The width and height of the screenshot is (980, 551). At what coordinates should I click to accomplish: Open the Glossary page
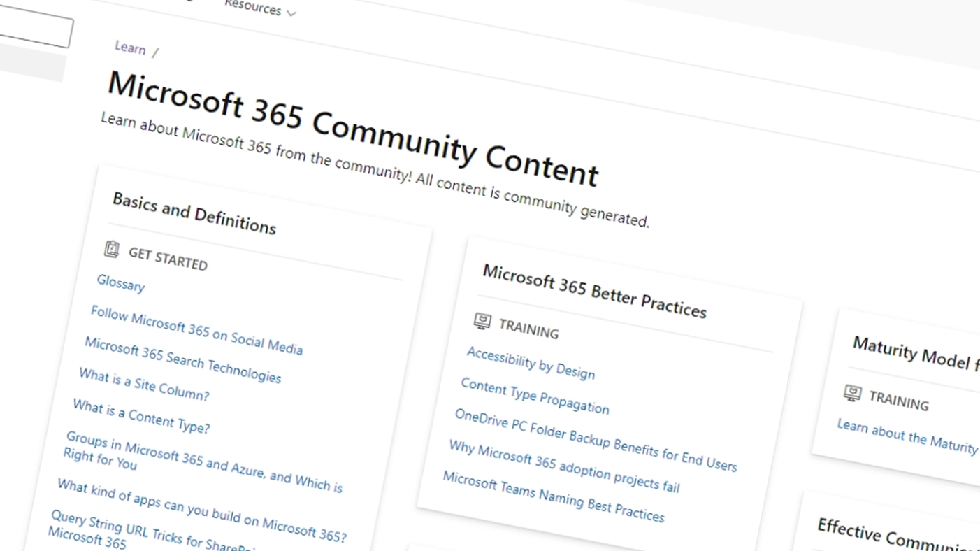(120, 285)
